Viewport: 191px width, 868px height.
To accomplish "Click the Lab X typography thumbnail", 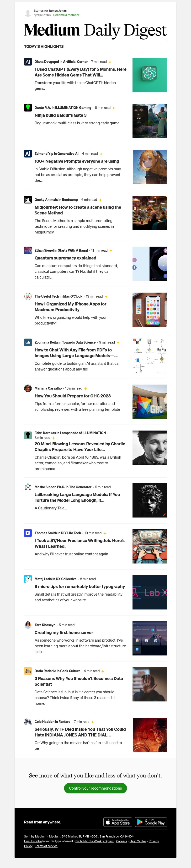I will tap(149, 592).
